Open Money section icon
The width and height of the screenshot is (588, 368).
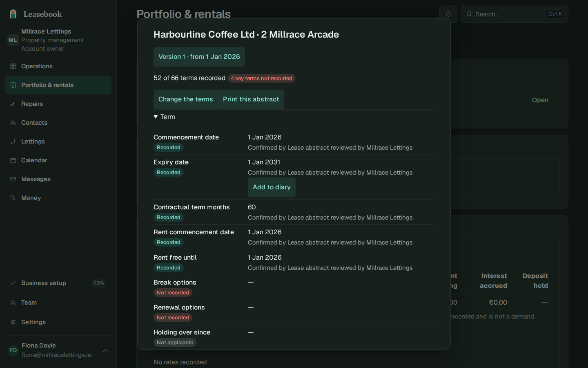coord(13,198)
